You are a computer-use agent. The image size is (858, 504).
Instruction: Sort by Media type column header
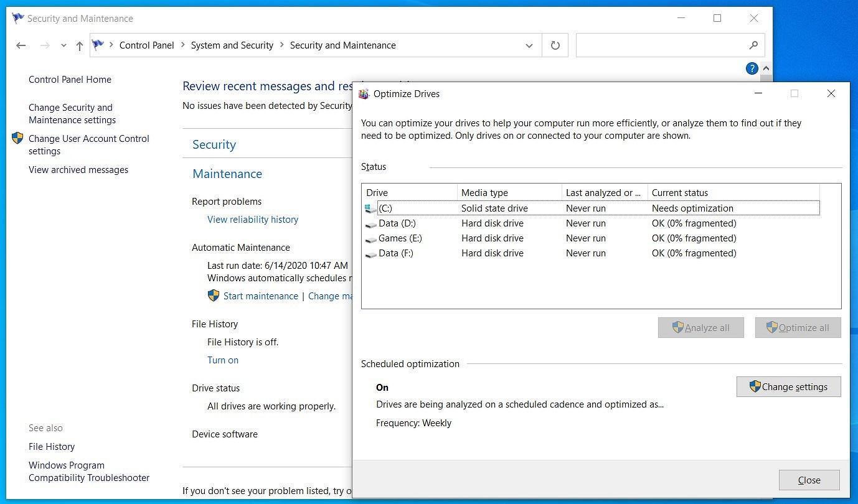click(x=509, y=193)
